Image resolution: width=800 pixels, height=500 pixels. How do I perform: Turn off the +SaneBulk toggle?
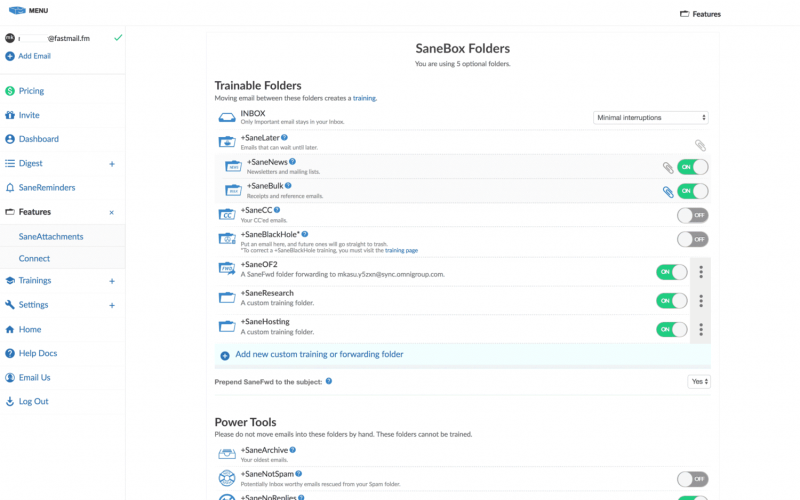pos(692,191)
